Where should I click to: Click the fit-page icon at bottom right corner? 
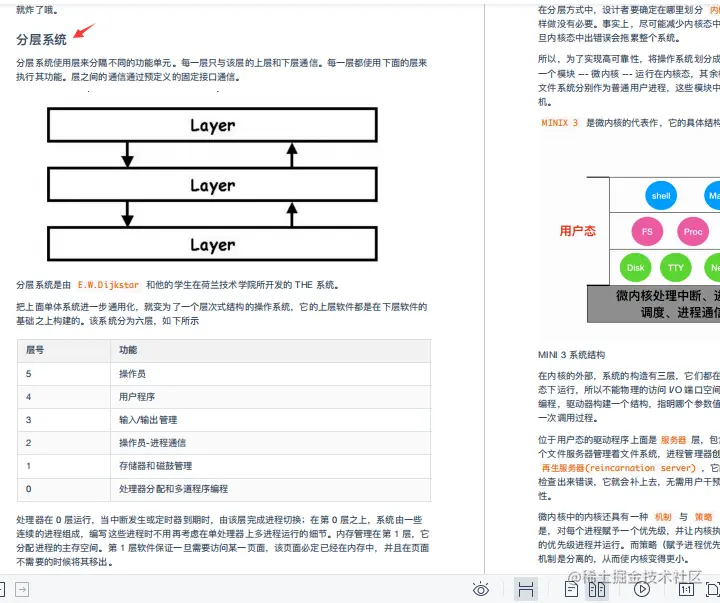coord(713,589)
